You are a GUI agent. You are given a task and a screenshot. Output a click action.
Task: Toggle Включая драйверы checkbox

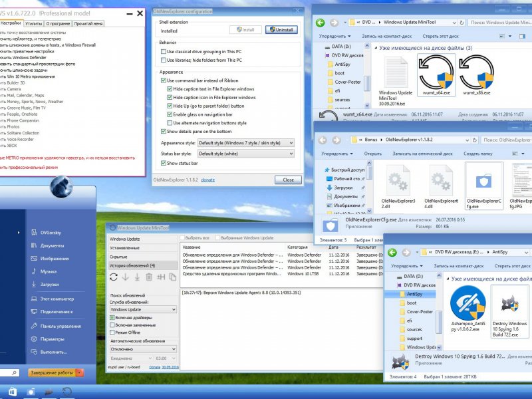[112, 318]
